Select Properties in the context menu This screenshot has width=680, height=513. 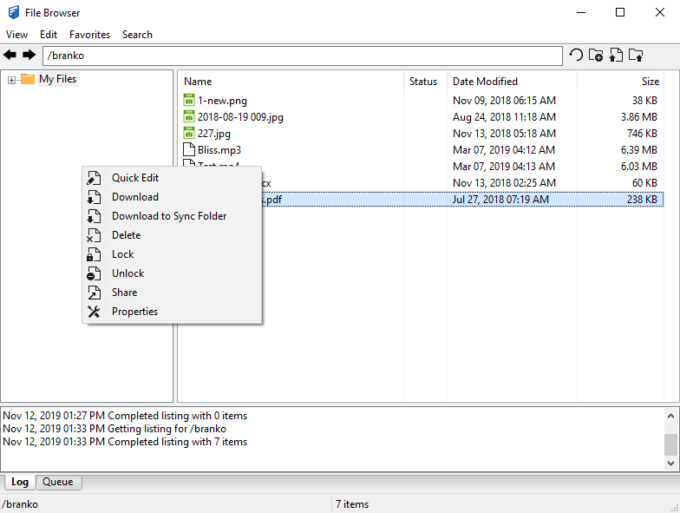pos(135,311)
